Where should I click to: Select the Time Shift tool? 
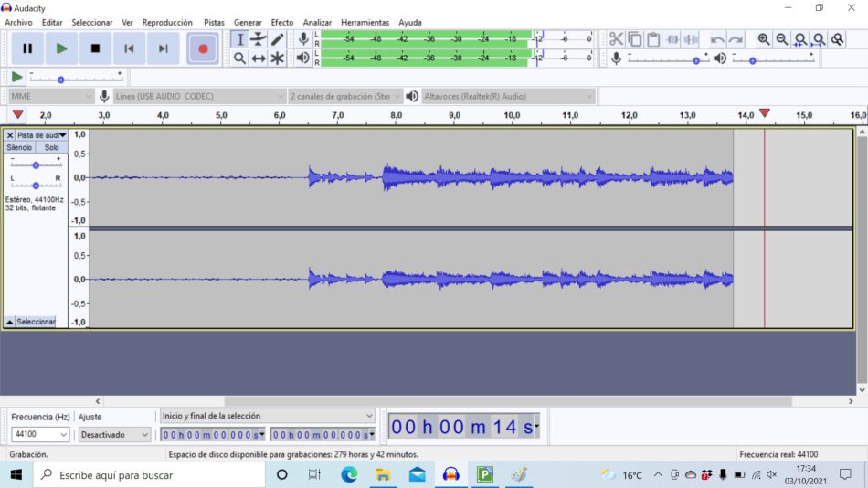point(259,58)
